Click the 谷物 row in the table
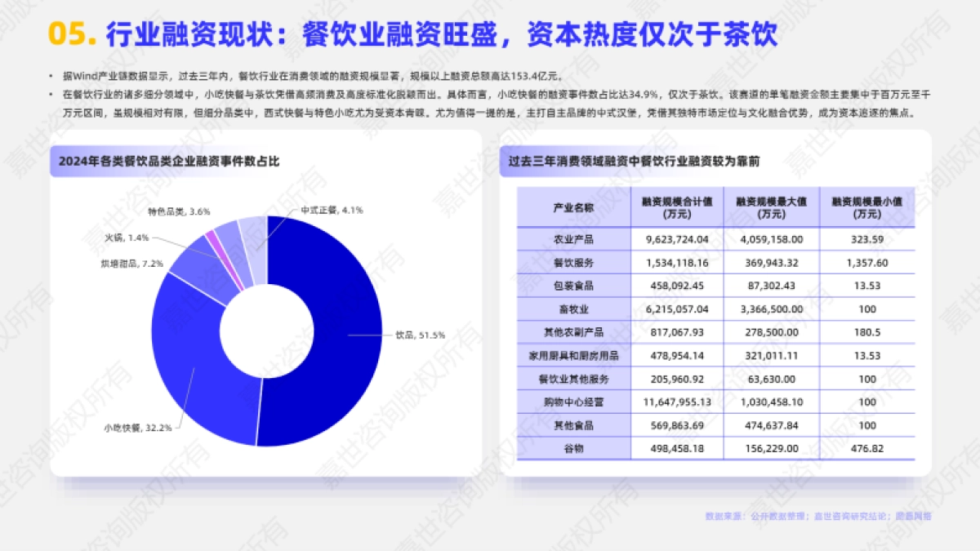The image size is (980, 551). [575, 449]
